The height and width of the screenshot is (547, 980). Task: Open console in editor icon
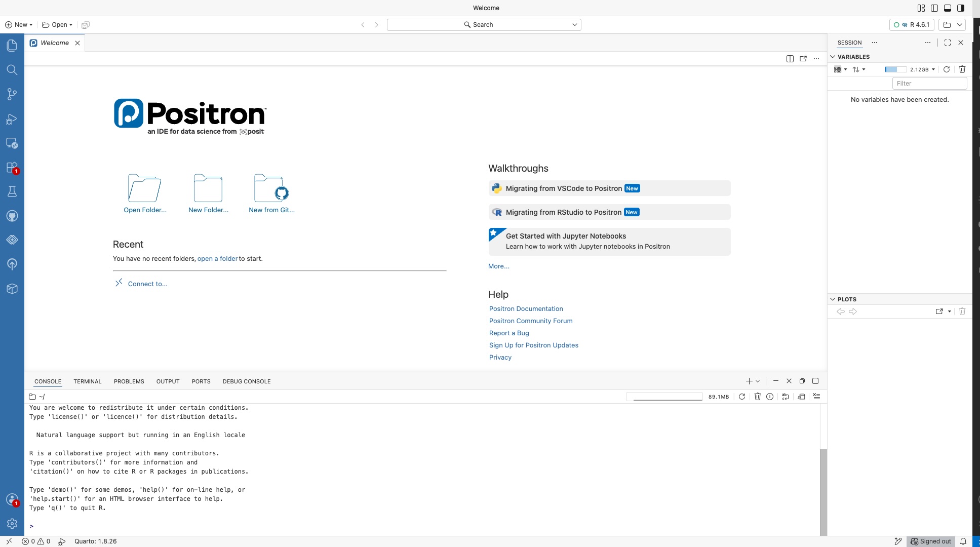click(801, 397)
